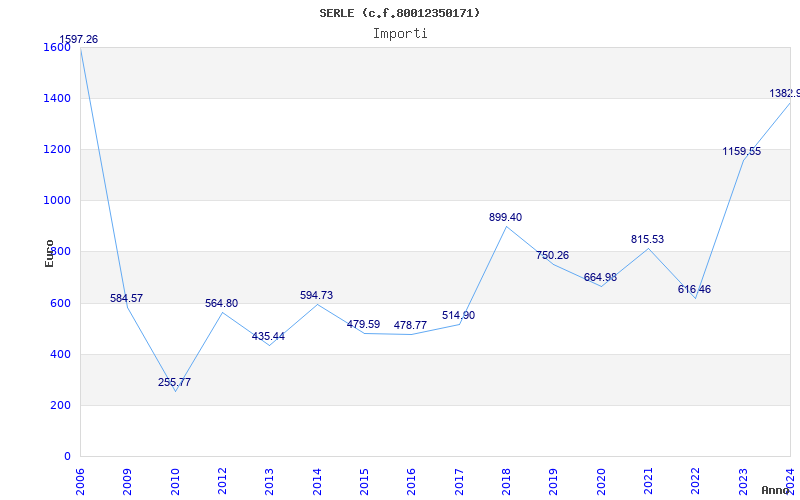This screenshot has height=500, width=800.
Task: Click the 2013 year axis label
Action: point(269,482)
